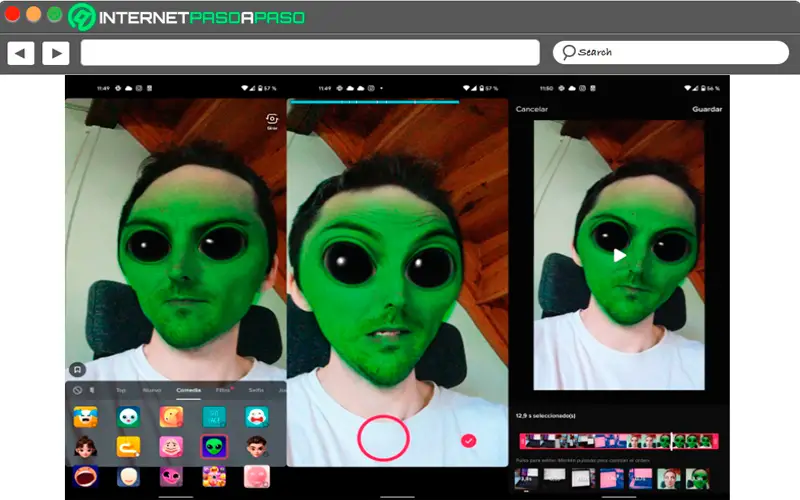The width and height of the screenshot is (800, 500).
Task: Tap the bookmark button above effects panel
Action: [x=78, y=369]
